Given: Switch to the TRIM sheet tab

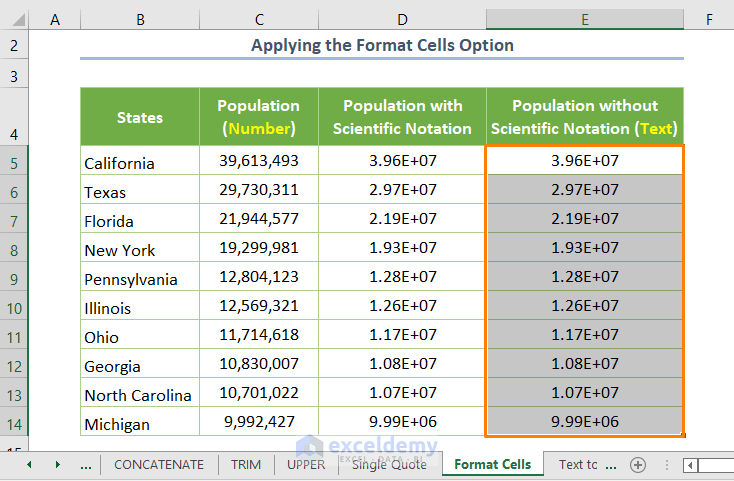Looking at the screenshot, I should 245,464.
